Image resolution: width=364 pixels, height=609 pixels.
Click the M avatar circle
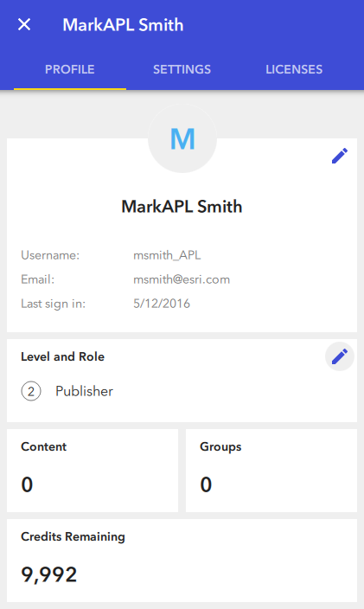(x=182, y=138)
